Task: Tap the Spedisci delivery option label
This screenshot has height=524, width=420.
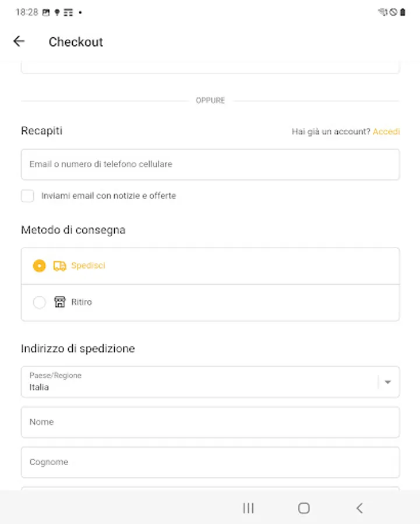Action: click(88, 266)
